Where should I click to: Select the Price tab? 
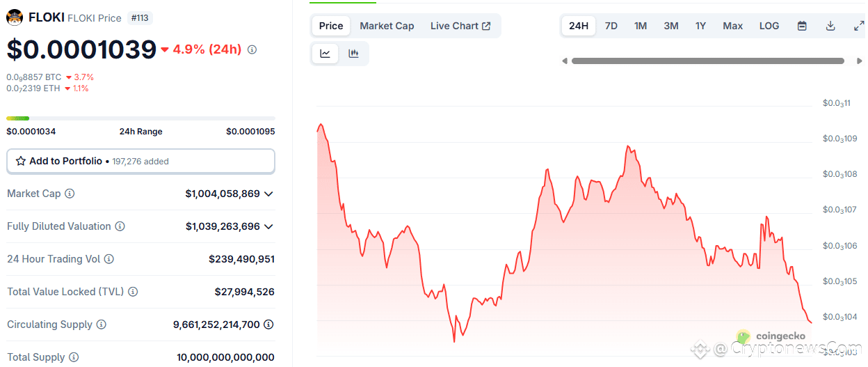331,26
